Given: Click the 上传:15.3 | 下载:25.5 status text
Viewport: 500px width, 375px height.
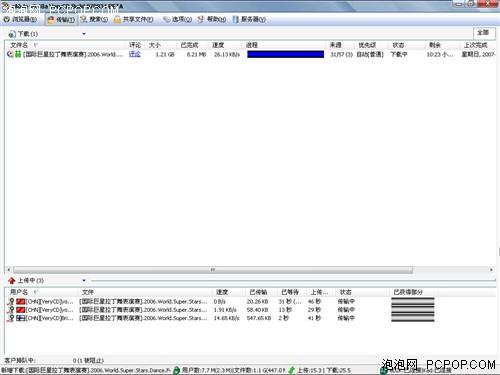Looking at the screenshot, I should coord(324,370).
